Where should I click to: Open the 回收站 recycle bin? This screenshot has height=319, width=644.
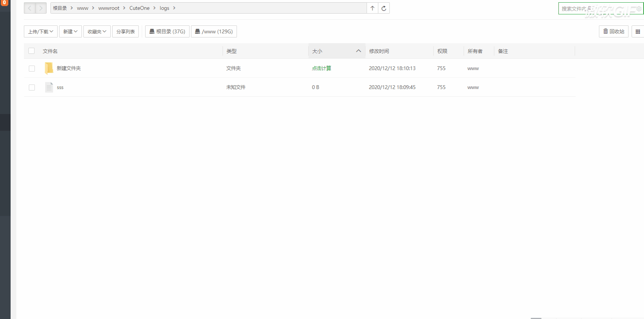614,31
